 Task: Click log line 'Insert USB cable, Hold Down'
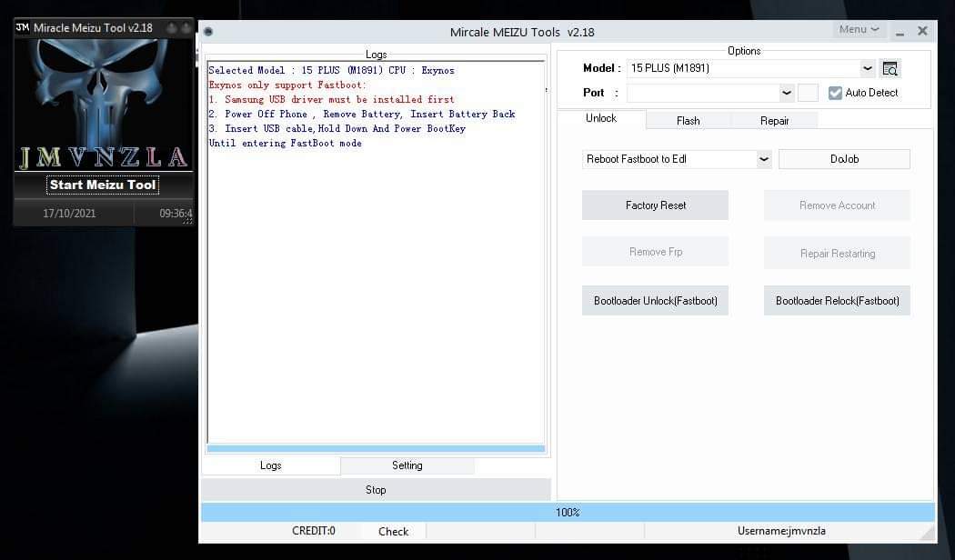337,129
